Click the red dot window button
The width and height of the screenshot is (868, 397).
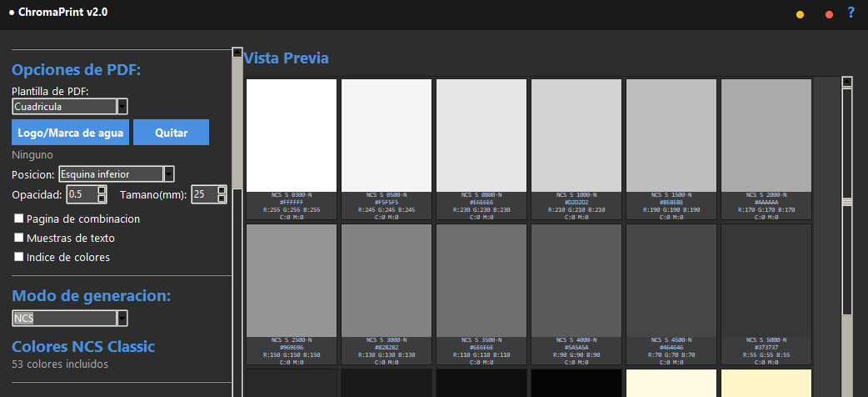829,15
